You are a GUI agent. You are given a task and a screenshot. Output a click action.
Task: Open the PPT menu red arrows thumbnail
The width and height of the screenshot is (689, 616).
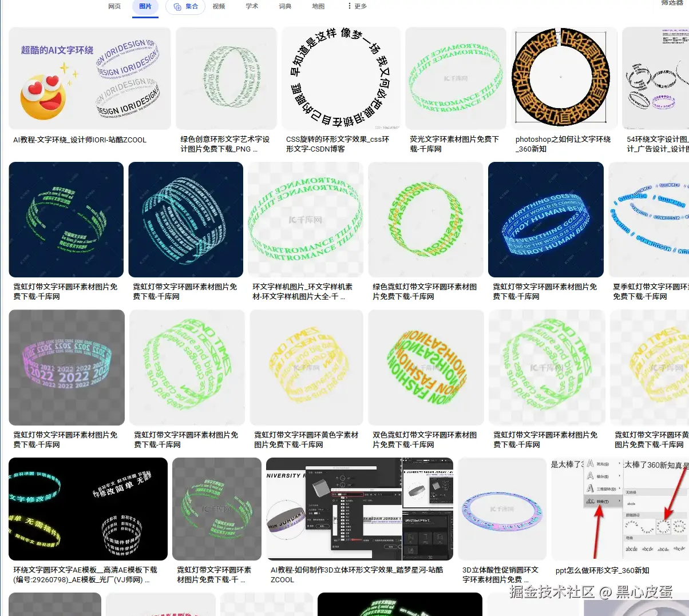[x=620, y=509]
